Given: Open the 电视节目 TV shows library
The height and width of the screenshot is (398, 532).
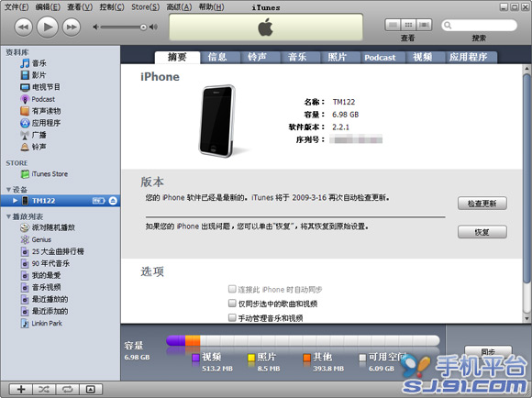Looking at the screenshot, I should (40, 87).
